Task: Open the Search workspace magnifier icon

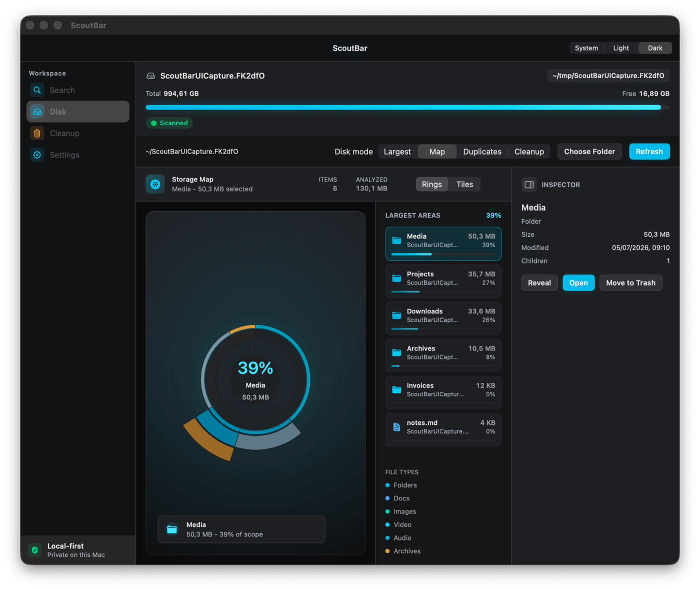Action: pos(37,91)
